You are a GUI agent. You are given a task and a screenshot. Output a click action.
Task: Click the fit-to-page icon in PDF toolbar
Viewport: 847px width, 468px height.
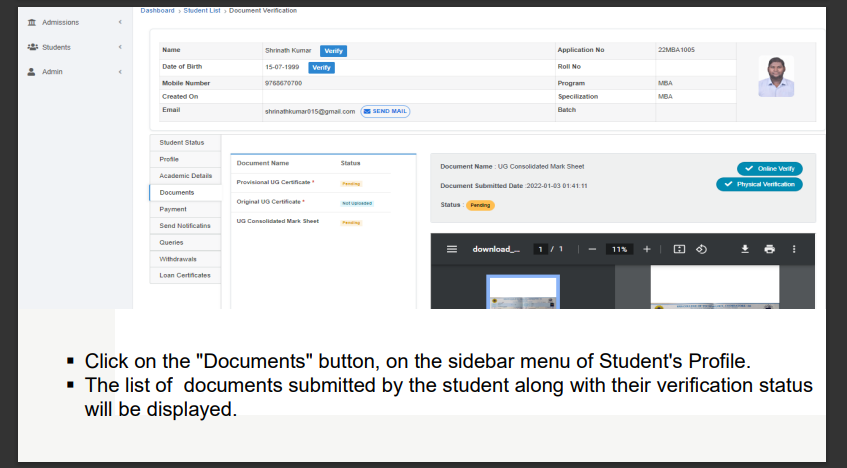pos(679,249)
